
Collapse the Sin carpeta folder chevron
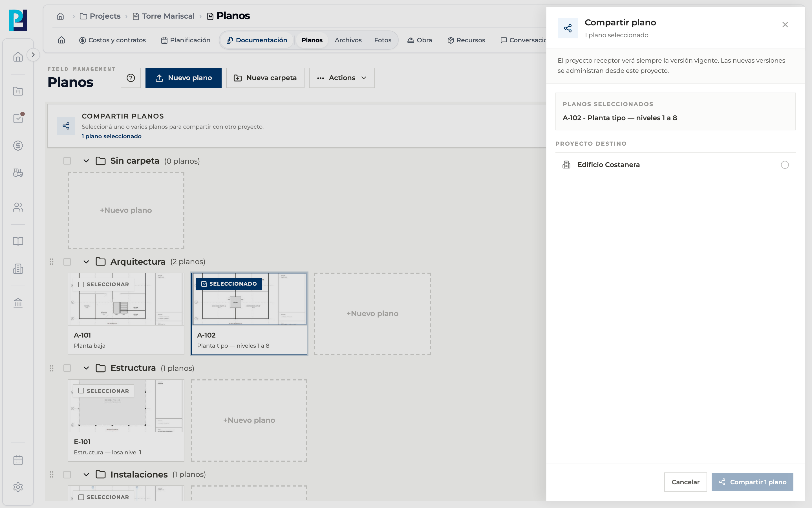86,161
